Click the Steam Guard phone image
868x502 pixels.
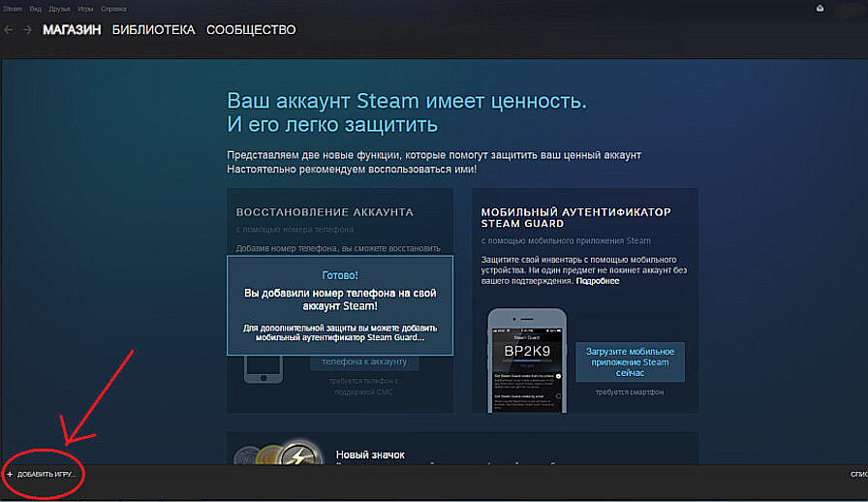tap(527, 360)
